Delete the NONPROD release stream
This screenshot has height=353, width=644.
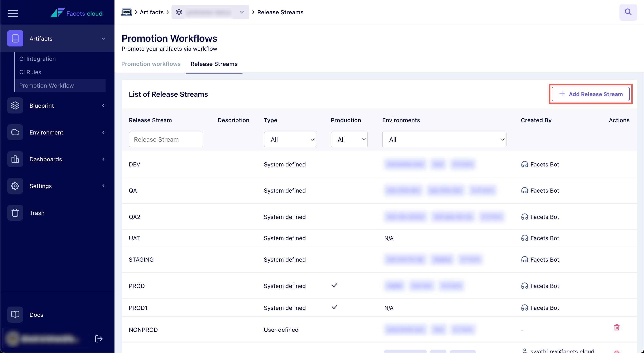coord(616,327)
